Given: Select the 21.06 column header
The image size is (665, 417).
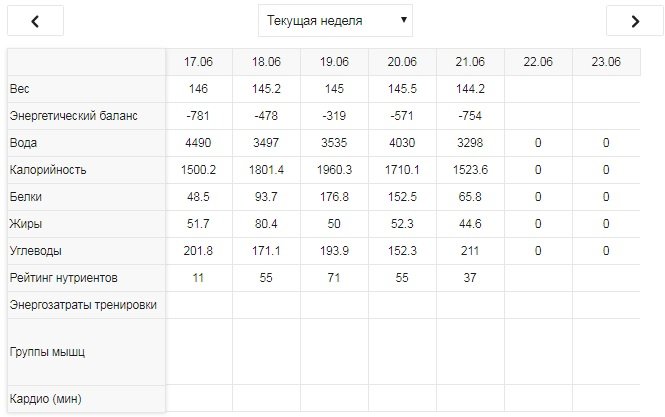Looking at the screenshot, I should point(470,62).
